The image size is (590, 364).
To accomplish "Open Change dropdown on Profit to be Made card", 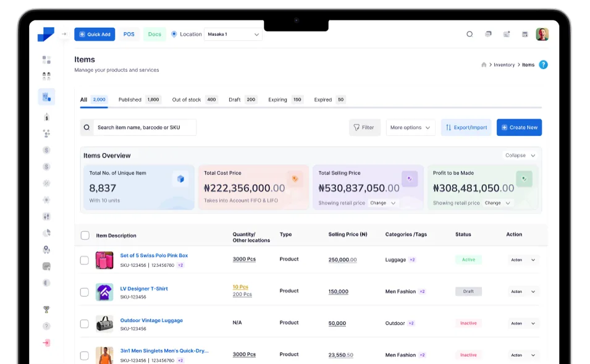I will coord(497,203).
